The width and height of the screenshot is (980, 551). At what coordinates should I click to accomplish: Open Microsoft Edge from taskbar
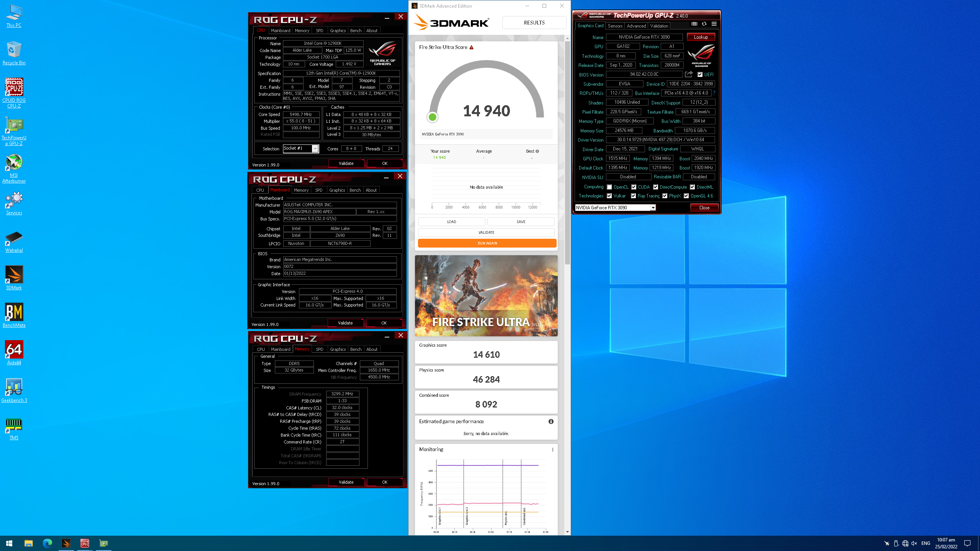pos(47,543)
